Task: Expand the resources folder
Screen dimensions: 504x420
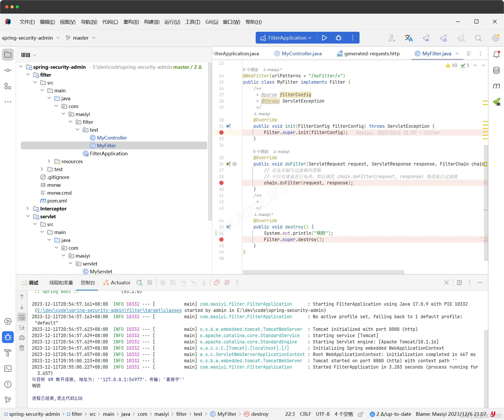Action: coord(49,161)
